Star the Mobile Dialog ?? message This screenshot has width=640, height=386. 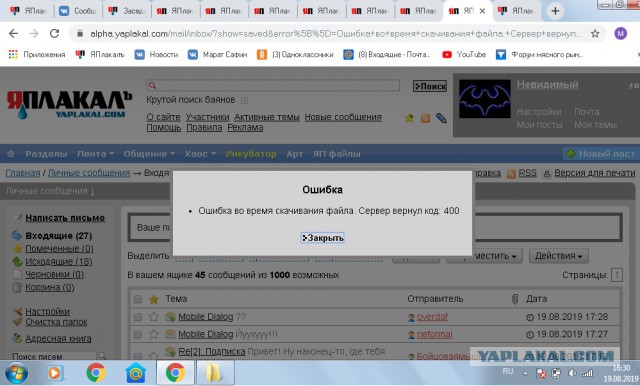(x=153, y=317)
